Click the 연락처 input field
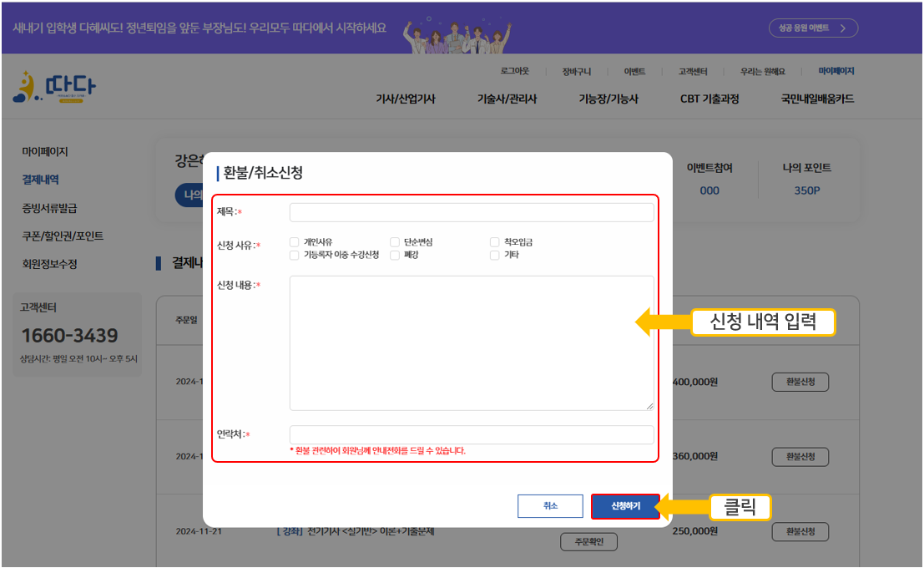This screenshot has height=568, width=924. 472,434
